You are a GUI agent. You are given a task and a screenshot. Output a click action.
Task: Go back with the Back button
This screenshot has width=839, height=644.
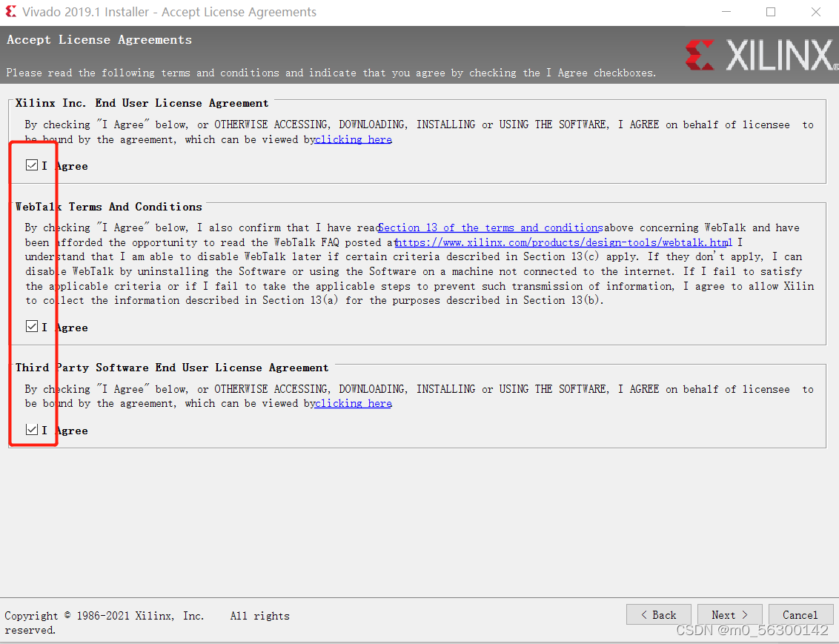pyautogui.click(x=659, y=614)
